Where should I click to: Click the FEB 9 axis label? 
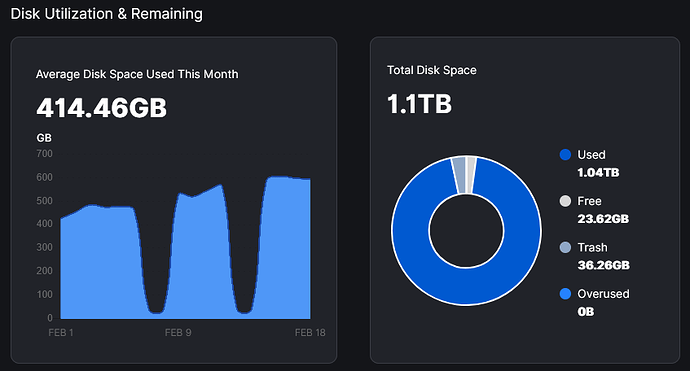pos(178,333)
